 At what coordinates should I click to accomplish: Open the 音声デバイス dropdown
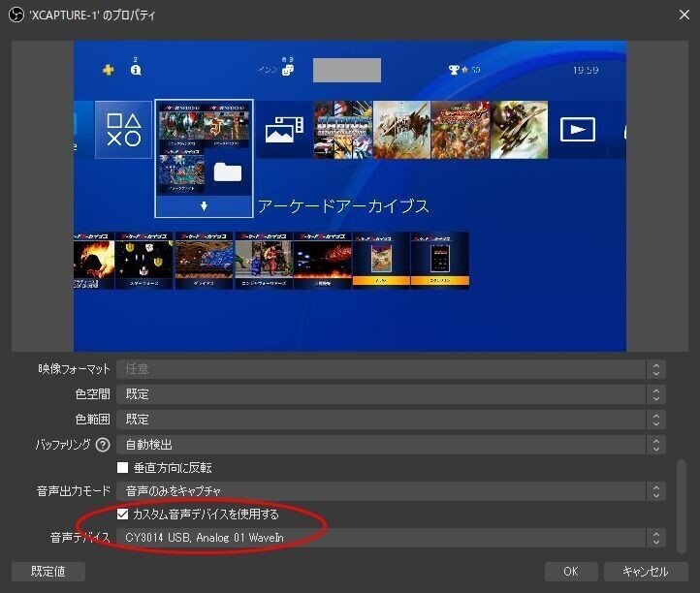391,538
